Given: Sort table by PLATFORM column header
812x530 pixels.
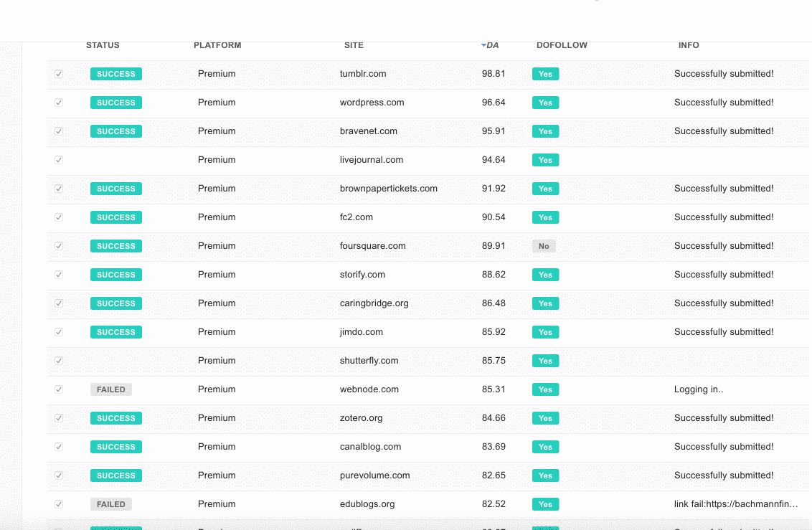Looking at the screenshot, I should pos(217,46).
